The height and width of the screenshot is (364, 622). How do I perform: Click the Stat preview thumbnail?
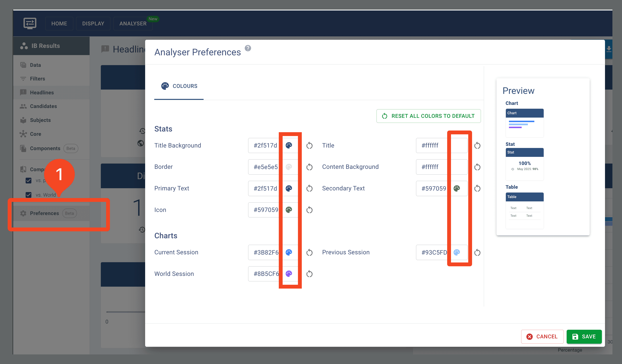525,164
